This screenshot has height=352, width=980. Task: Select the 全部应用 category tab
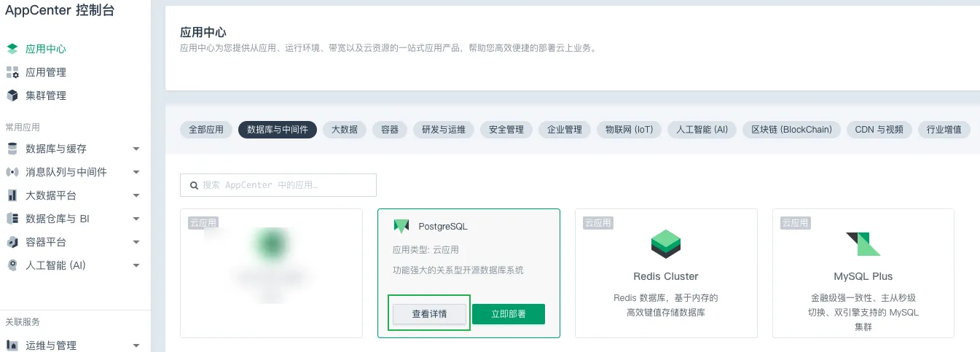(x=206, y=130)
